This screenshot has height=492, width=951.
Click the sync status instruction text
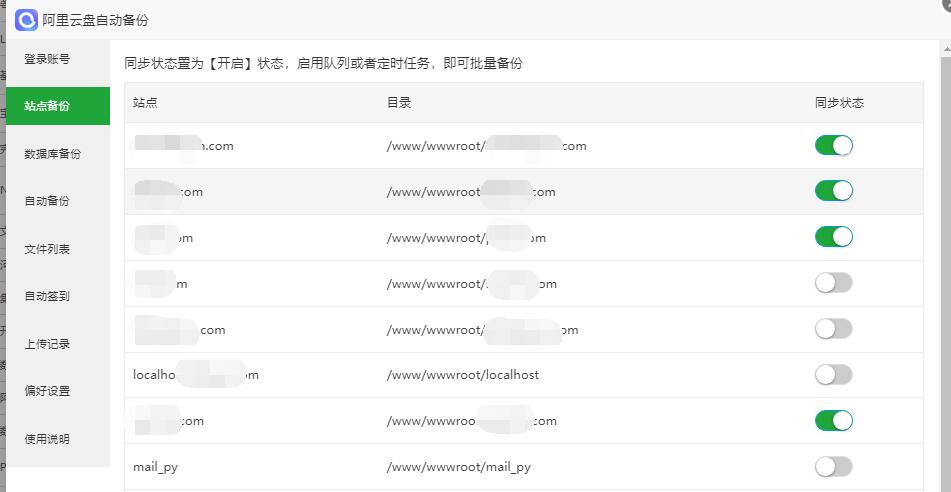(x=323, y=64)
